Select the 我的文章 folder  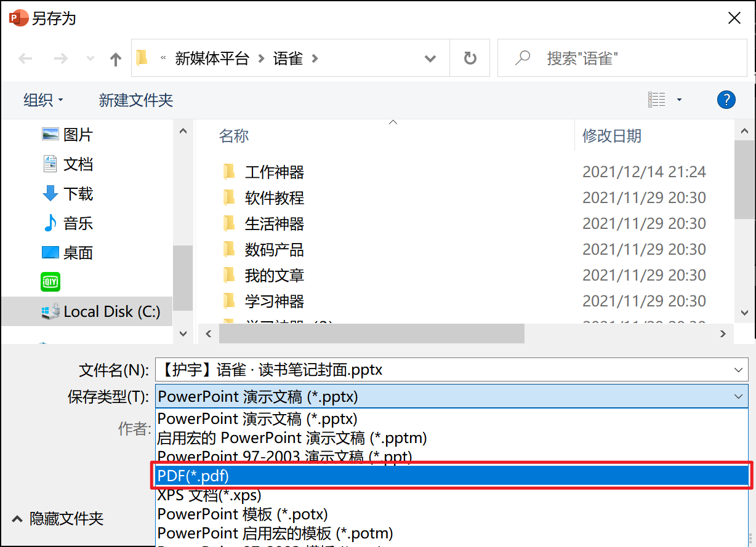[275, 275]
